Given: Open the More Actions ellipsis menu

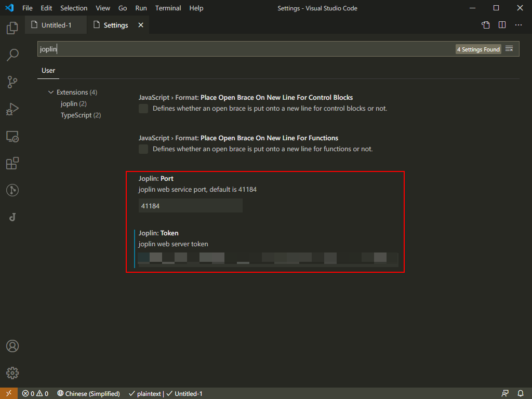Looking at the screenshot, I should (x=518, y=25).
